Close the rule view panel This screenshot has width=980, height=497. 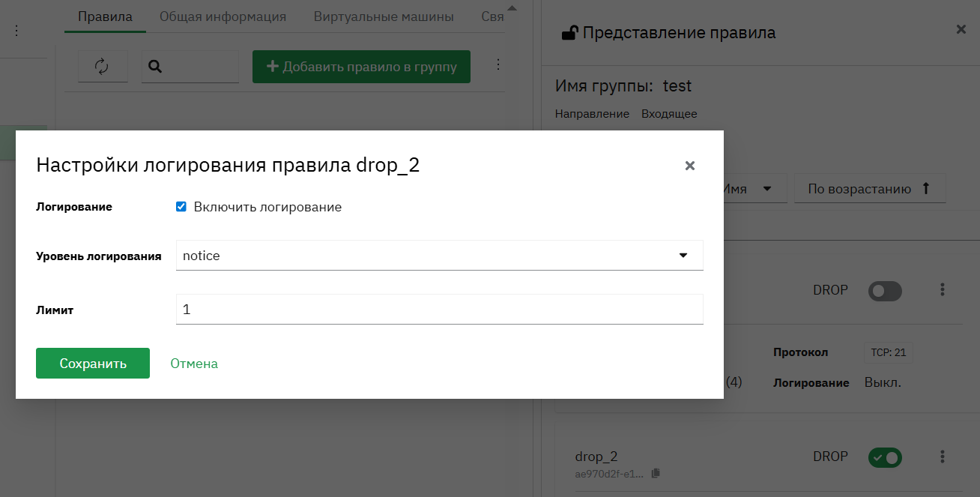(x=961, y=29)
